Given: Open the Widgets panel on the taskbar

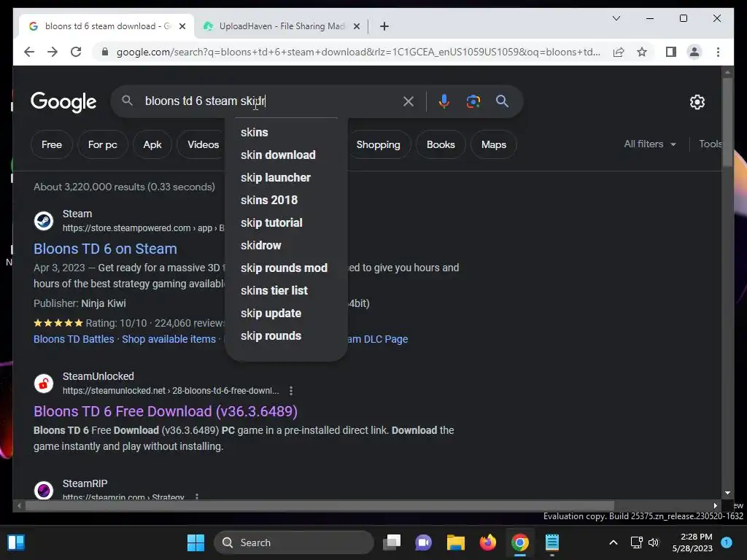Looking at the screenshot, I should pos(16,542).
